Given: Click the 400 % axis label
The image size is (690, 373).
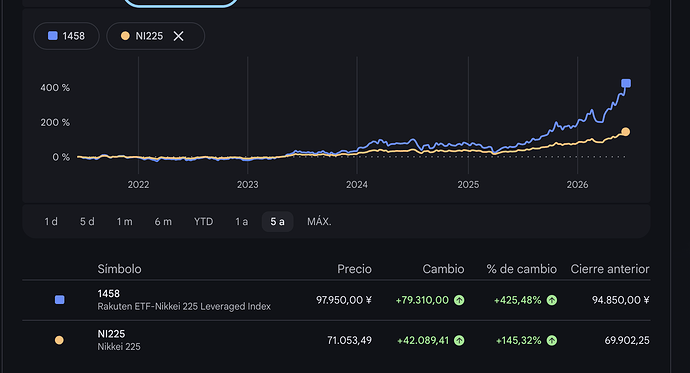Looking at the screenshot, I should coord(55,88).
